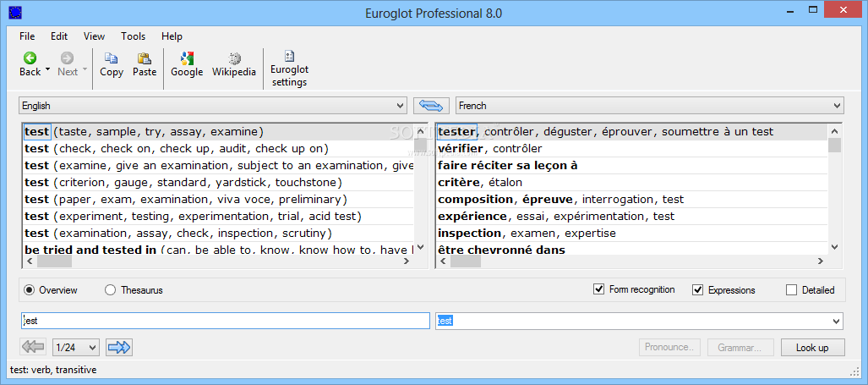868x385 pixels.
Task: Select 'faire réciter sa leçon à' row
Action: pyautogui.click(x=631, y=165)
